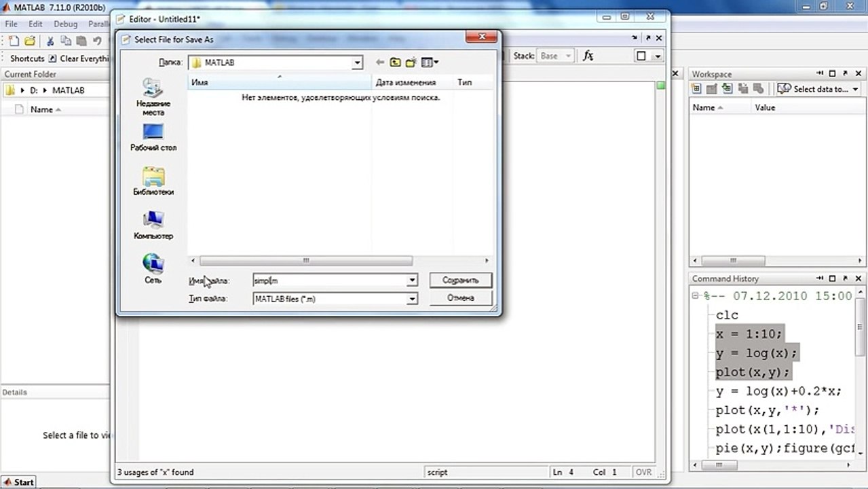Click the fx function browser icon in Editor
868x489 pixels.
point(588,56)
